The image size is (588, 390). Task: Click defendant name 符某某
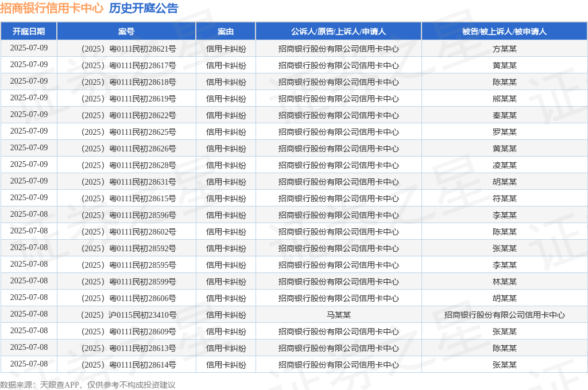coord(504,198)
